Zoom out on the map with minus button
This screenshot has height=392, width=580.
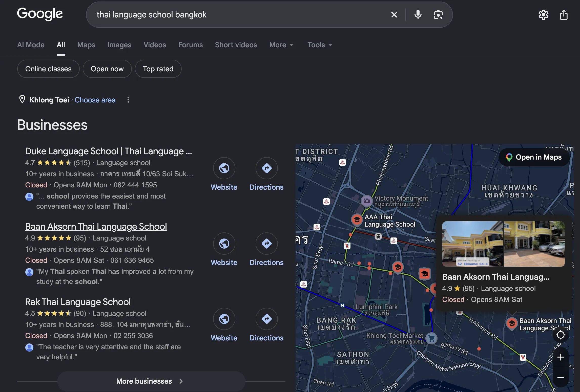click(x=561, y=377)
